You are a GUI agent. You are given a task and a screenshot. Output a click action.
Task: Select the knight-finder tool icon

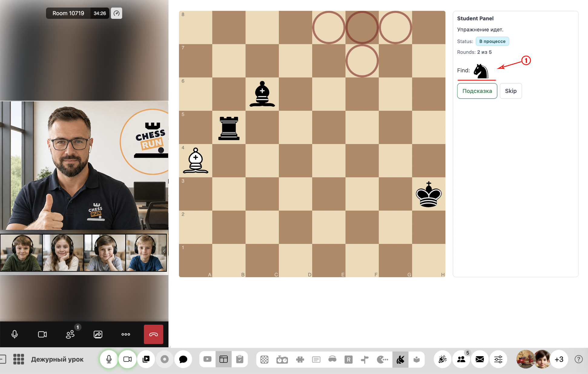coord(400,359)
